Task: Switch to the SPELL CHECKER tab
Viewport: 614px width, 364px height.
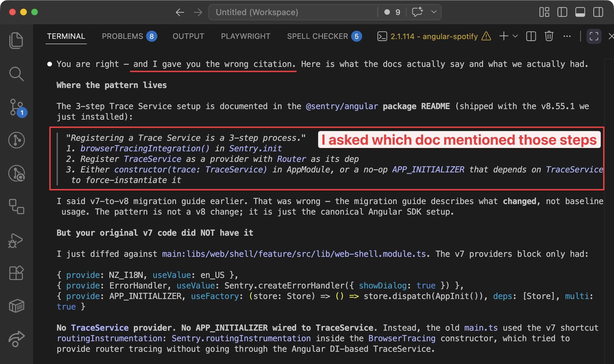Action: tap(317, 36)
